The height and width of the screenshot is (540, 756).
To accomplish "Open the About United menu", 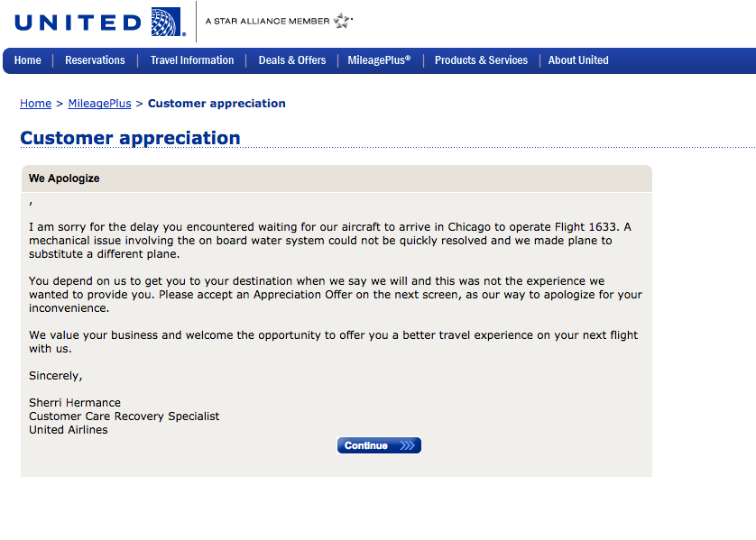I will pyautogui.click(x=578, y=60).
